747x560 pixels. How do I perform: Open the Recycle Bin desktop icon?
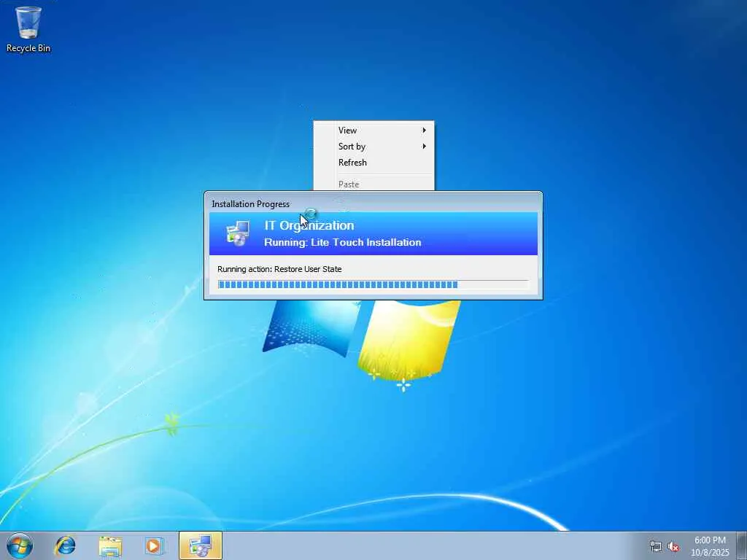(x=28, y=28)
